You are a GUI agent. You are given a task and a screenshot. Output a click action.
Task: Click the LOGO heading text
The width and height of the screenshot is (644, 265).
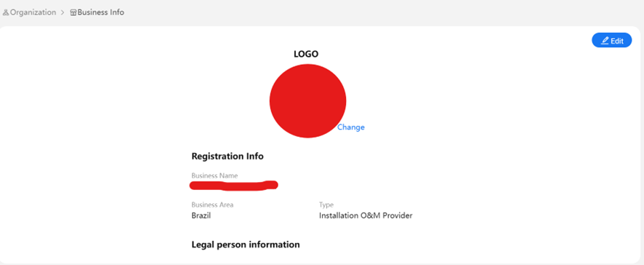(306, 54)
